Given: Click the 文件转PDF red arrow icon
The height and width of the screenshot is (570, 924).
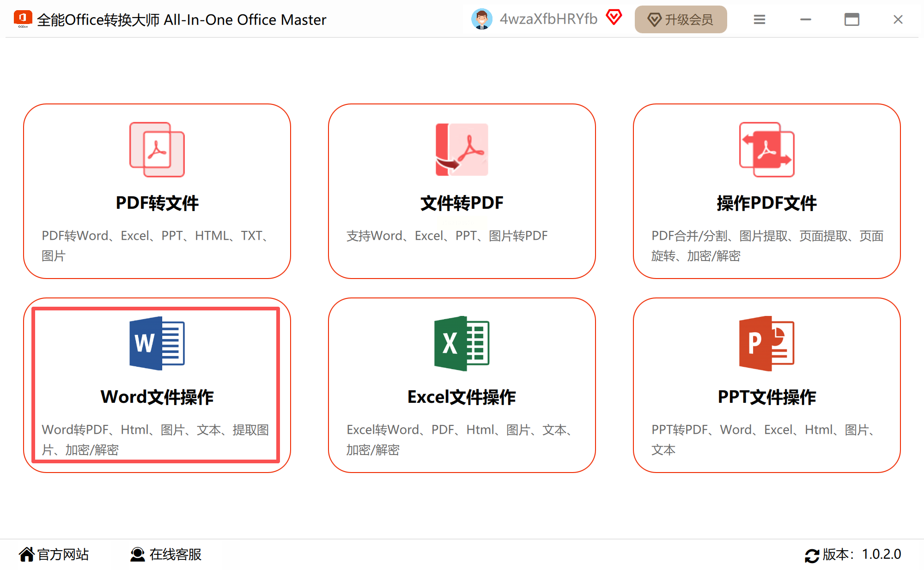Looking at the screenshot, I should point(462,150).
